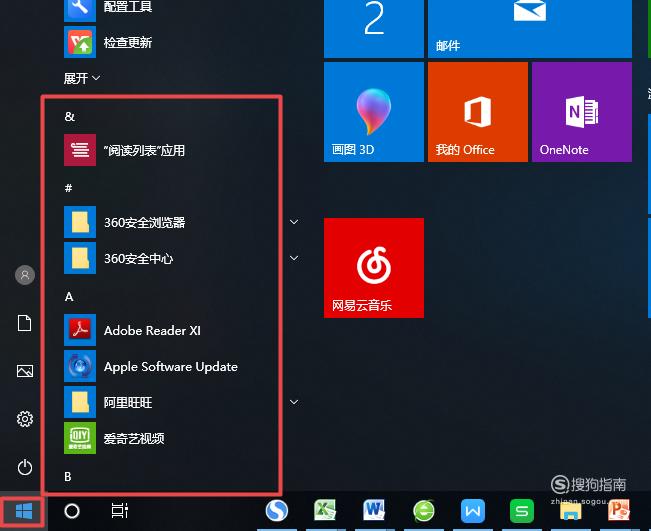Click the B section header letter
The image size is (651, 531).
click(68, 477)
